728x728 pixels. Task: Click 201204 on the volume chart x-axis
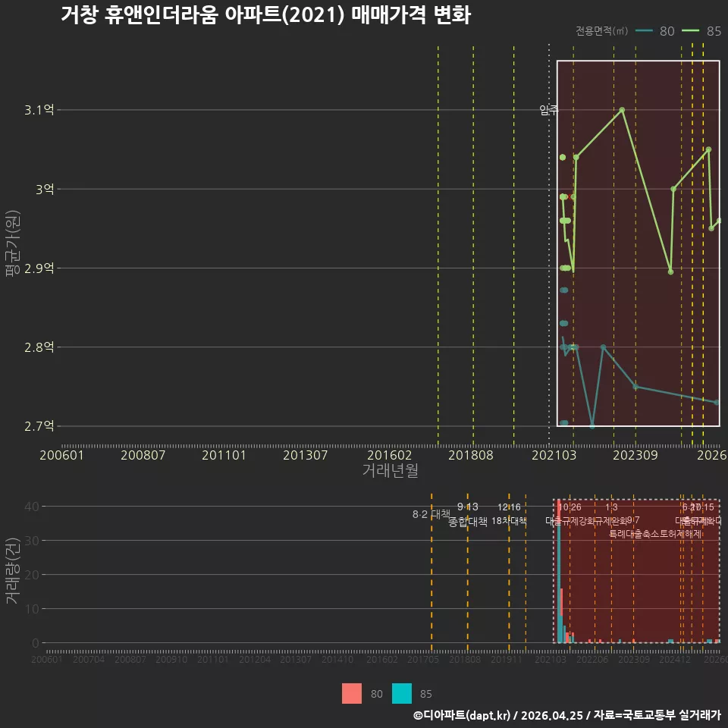[255, 659]
